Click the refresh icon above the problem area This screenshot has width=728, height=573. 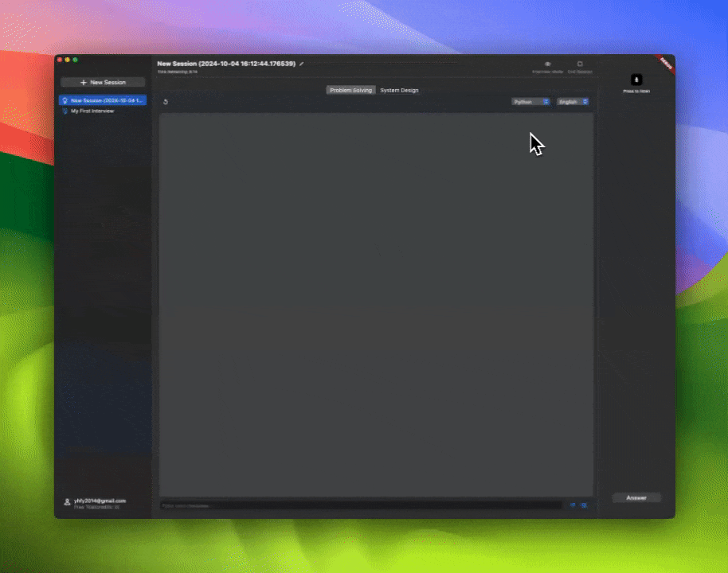166,102
